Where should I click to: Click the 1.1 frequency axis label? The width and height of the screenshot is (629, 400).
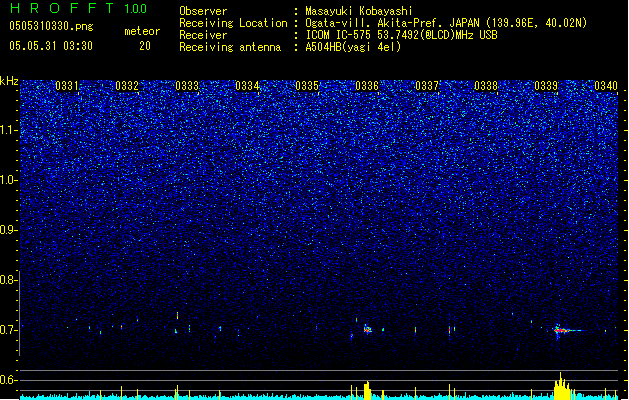[9, 130]
